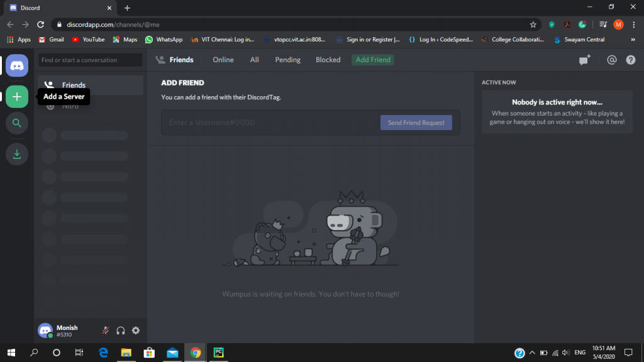Open Discord Help with the question mark icon
The height and width of the screenshot is (362, 644).
point(630,60)
